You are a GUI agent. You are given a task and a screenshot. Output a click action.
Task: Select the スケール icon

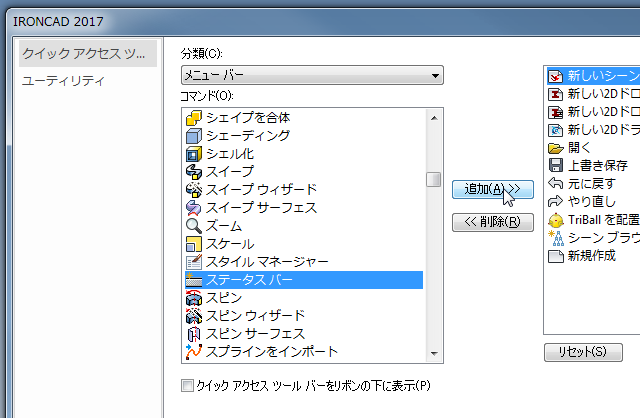coord(194,244)
